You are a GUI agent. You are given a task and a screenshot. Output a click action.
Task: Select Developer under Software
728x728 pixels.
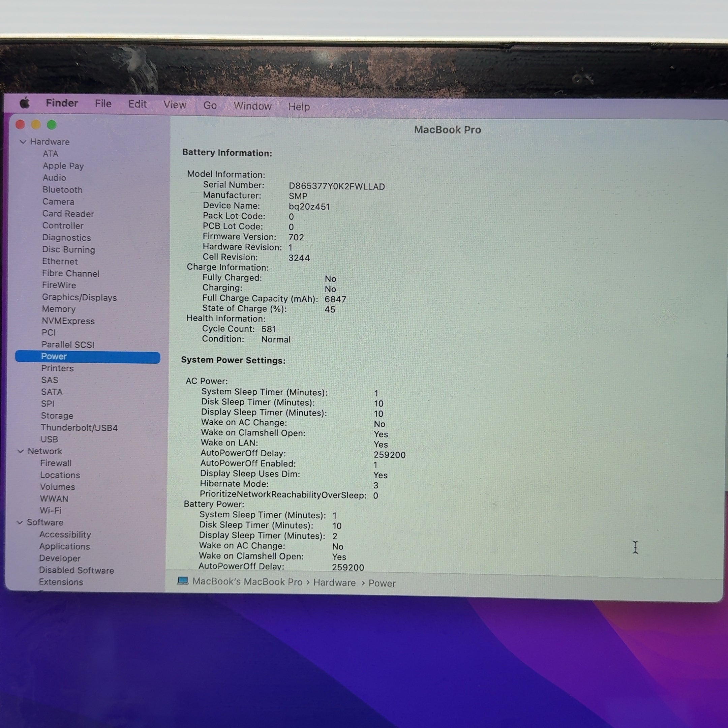click(x=60, y=558)
